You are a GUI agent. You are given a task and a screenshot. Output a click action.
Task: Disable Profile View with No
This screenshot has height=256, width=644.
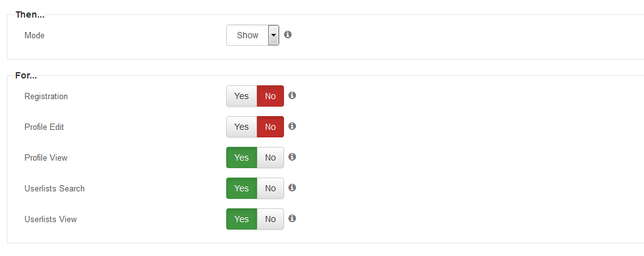270,157
